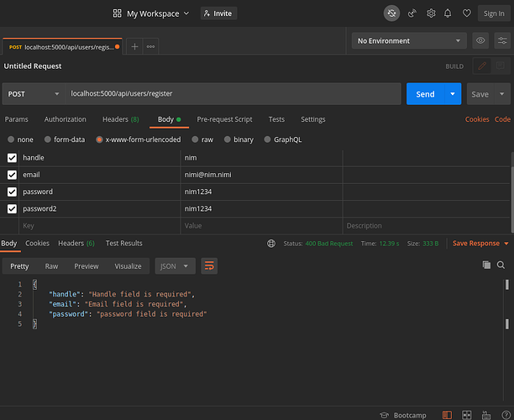This screenshot has width=514, height=420.
Task: Expand My Workspace dropdown
Action: [159, 13]
